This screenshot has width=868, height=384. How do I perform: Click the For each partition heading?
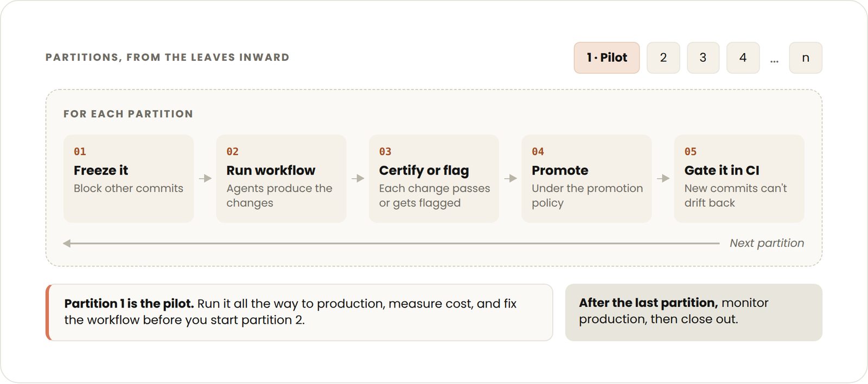point(128,114)
